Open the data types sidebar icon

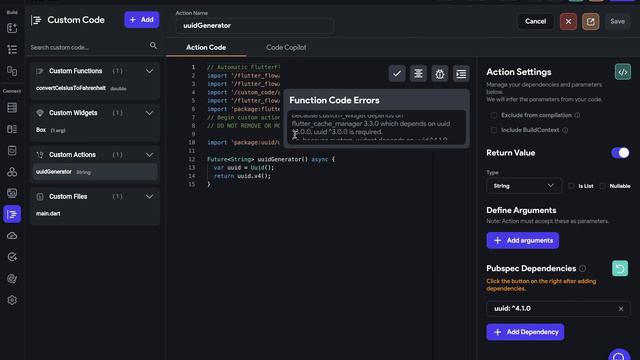(x=12, y=129)
